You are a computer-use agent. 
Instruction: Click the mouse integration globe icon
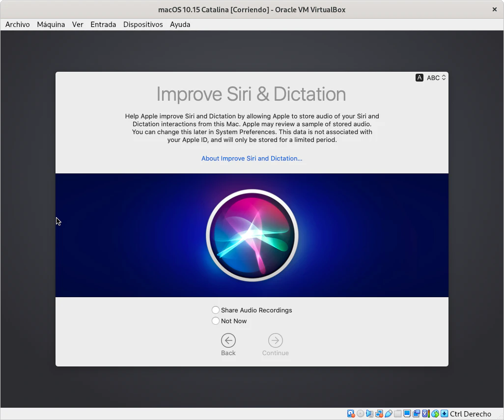click(435, 414)
